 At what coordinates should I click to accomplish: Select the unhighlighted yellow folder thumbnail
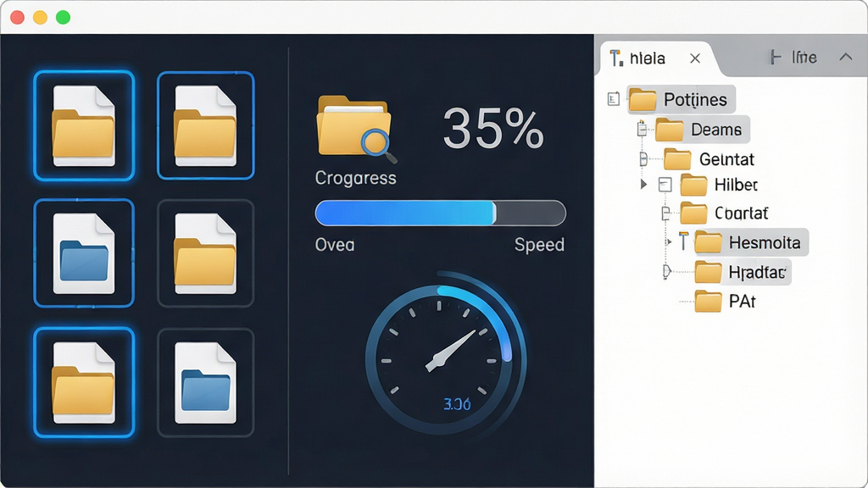click(x=206, y=252)
